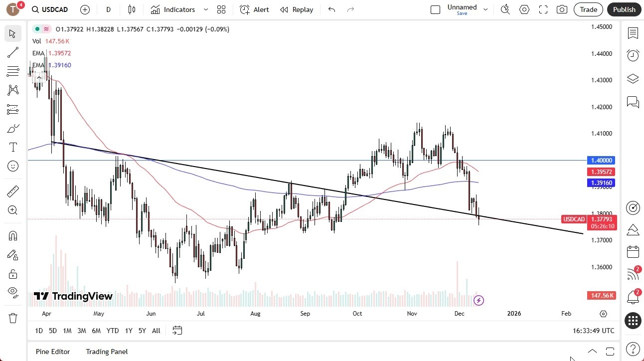The width and height of the screenshot is (644, 361).
Task: Activate the zoom-in tool
Action: coord(12,210)
